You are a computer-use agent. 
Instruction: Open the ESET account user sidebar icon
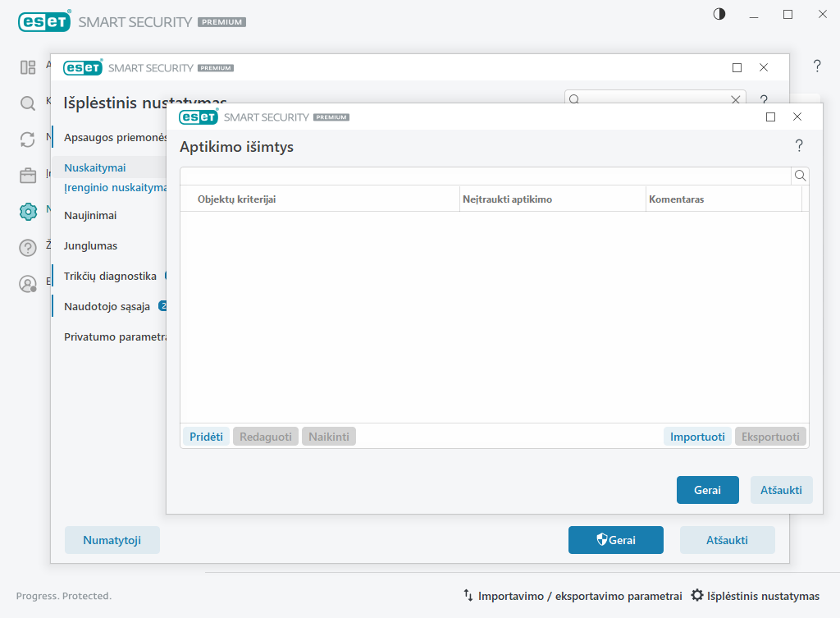(28, 284)
